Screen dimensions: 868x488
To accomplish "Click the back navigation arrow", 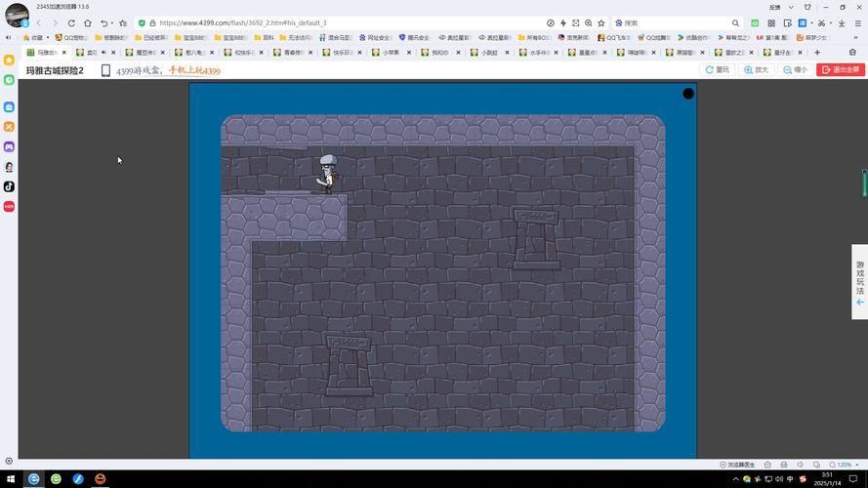I will coord(39,23).
